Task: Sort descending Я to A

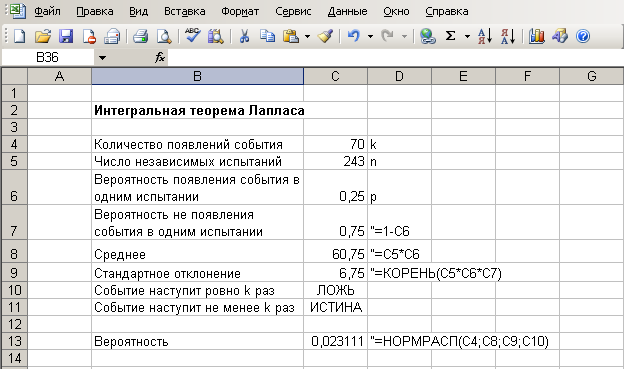Action: click(508, 36)
